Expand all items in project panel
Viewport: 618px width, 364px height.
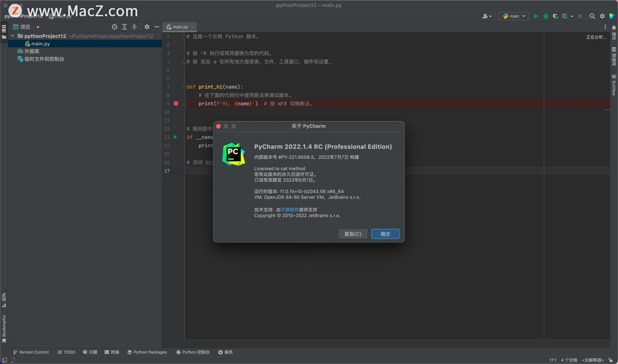pyautogui.click(x=124, y=27)
